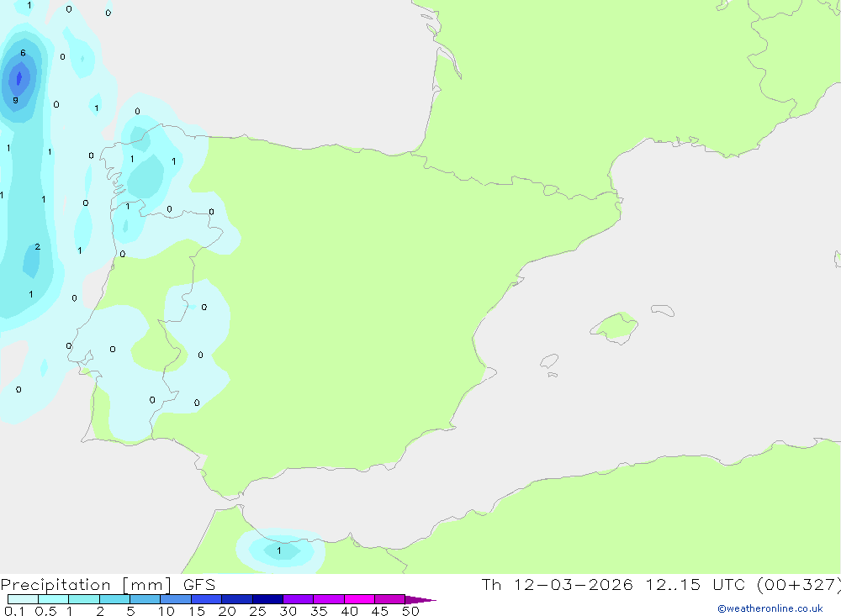The width and height of the screenshot is (841, 616).
Task: Click the '30' legend scale label
Action: pos(288,611)
